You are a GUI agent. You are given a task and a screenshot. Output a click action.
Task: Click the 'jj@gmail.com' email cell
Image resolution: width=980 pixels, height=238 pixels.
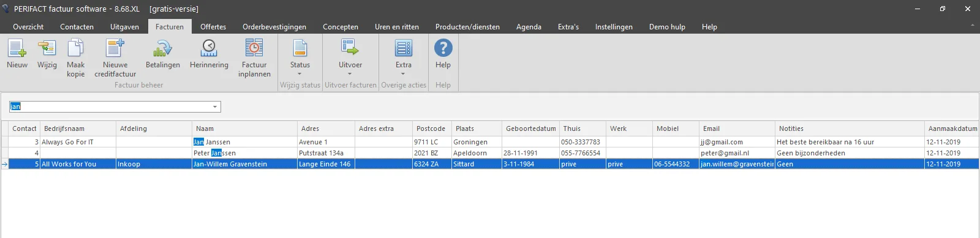(737, 142)
